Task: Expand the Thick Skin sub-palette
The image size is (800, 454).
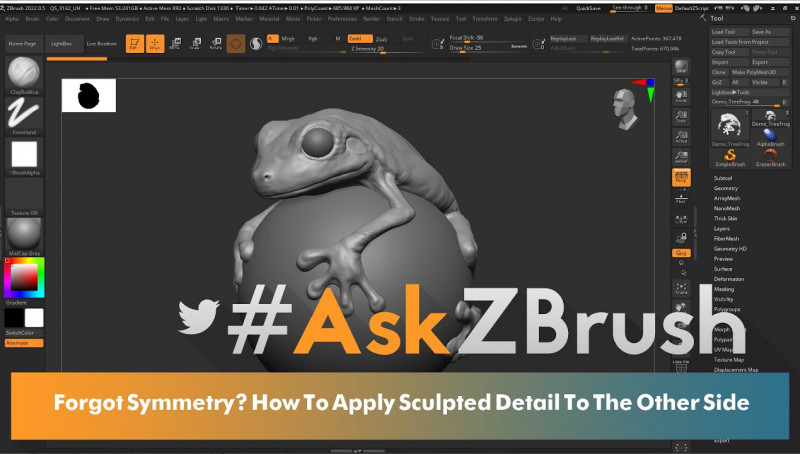Action: pos(725,218)
